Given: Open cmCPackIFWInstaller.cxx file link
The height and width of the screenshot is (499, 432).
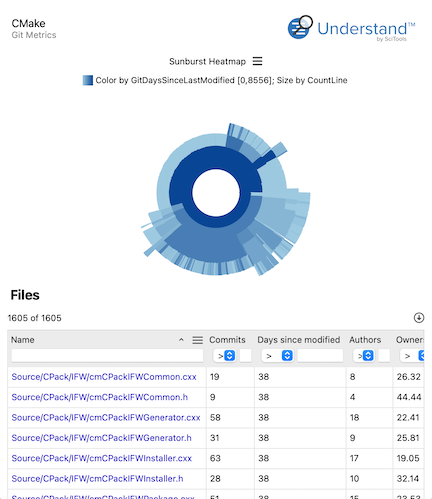Looking at the screenshot, I should 102,458.
